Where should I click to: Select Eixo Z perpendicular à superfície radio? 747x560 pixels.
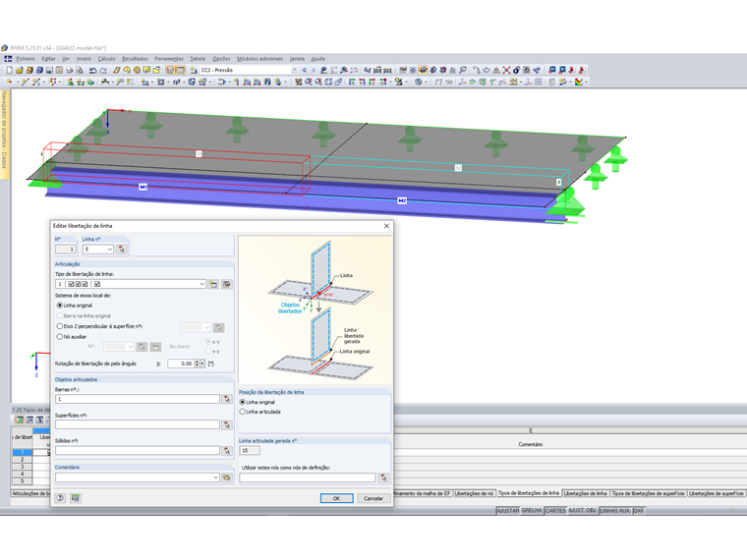click(60, 326)
